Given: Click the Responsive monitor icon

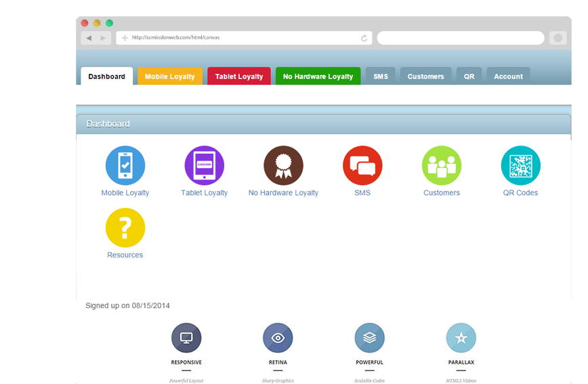Looking at the screenshot, I should point(186,338).
